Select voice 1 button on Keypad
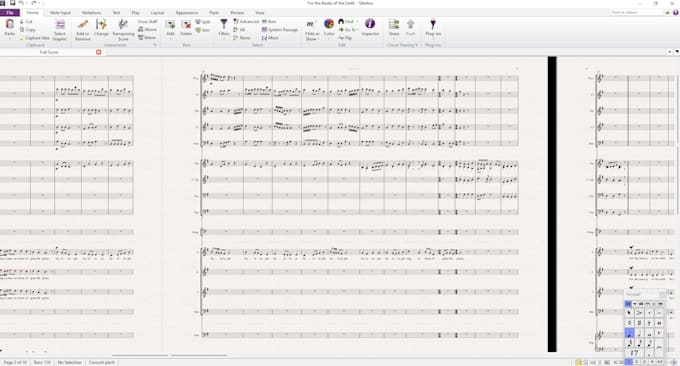The image size is (680, 366). 629,362
